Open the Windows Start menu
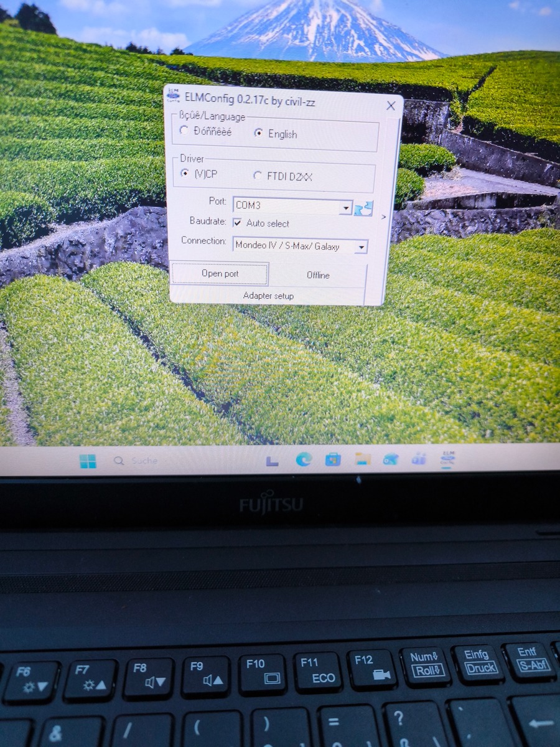The image size is (560, 747). pyautogui.click(x=88, y=461)
